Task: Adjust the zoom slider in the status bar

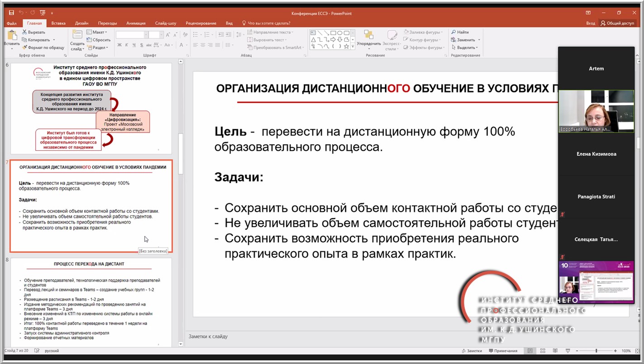Action: [x=596, y=351]
